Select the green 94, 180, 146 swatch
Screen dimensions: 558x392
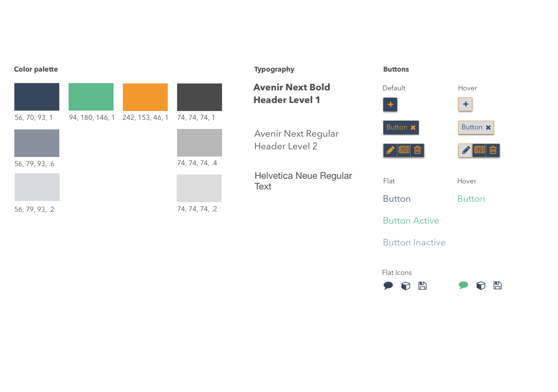pos(91,97)
